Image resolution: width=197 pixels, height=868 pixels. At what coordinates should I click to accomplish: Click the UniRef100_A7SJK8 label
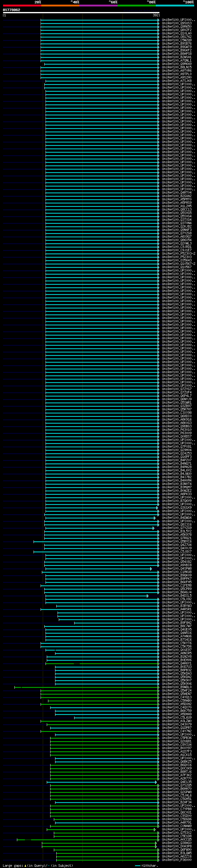(177, 81)
